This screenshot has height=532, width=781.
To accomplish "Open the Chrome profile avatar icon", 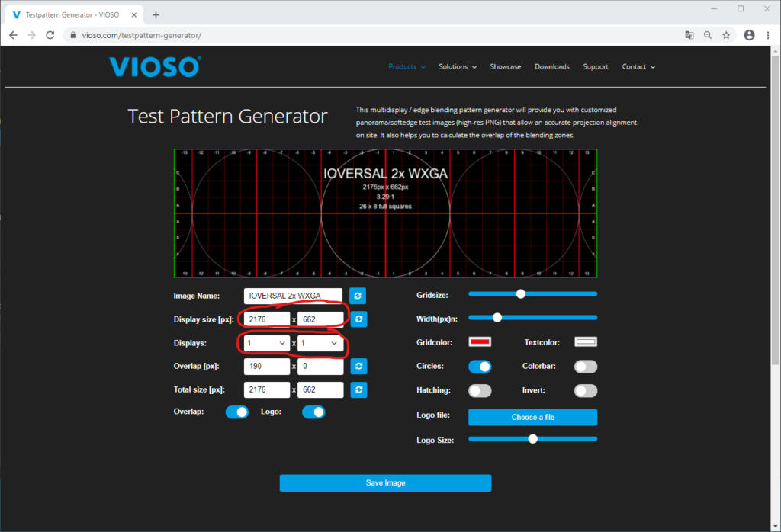I will point(749,35).
